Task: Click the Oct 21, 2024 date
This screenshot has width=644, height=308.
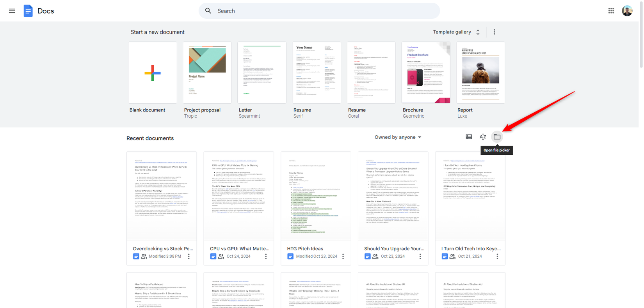Action: [x=470, y=257]
